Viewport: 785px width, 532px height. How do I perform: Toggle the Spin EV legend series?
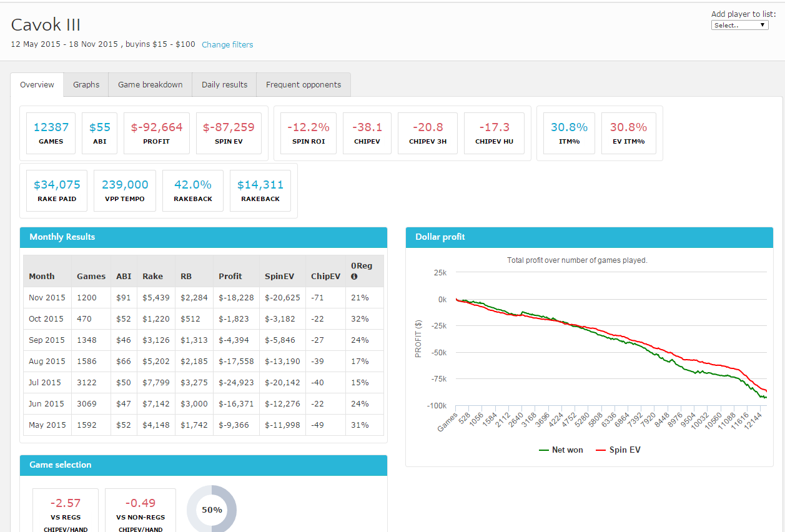tap(618, 450)
